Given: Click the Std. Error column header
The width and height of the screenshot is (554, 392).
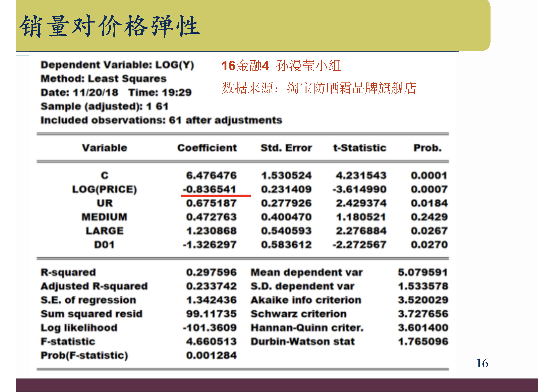Looking at the screenshot, I should point(286,148).
